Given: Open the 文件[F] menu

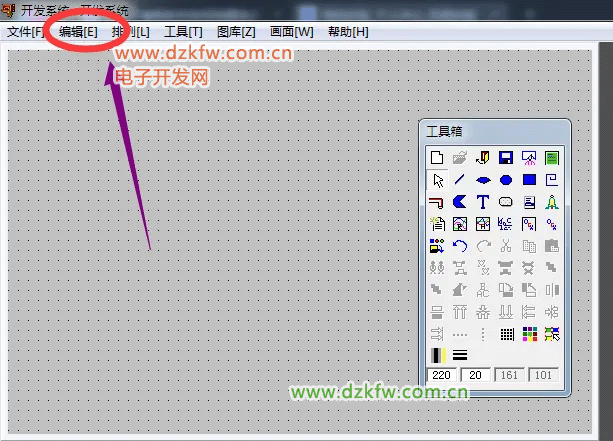Looking at the screenshot, I should [25, 32].
